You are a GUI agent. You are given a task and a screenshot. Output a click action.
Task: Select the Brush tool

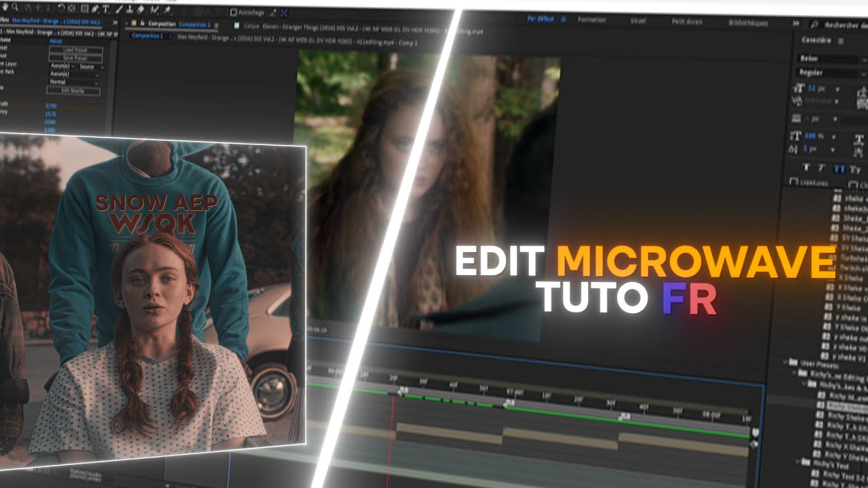click(119, 9)
